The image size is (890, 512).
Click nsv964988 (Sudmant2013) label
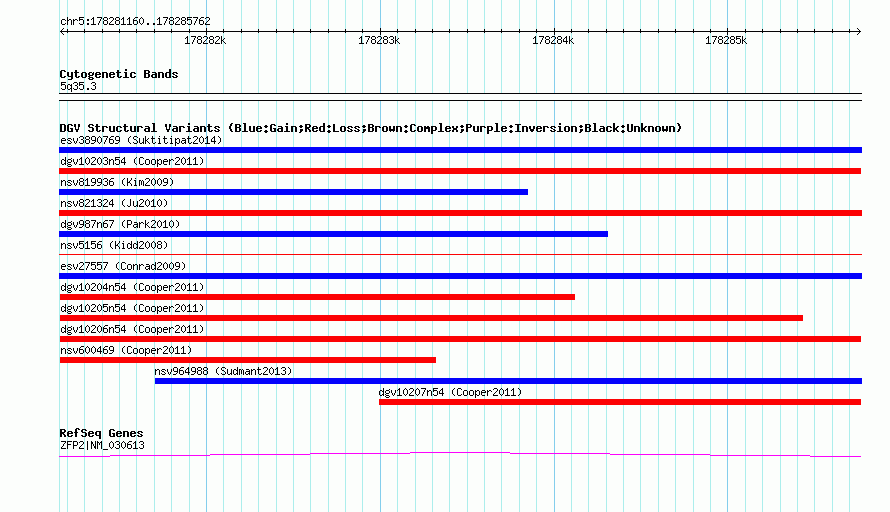223,371
